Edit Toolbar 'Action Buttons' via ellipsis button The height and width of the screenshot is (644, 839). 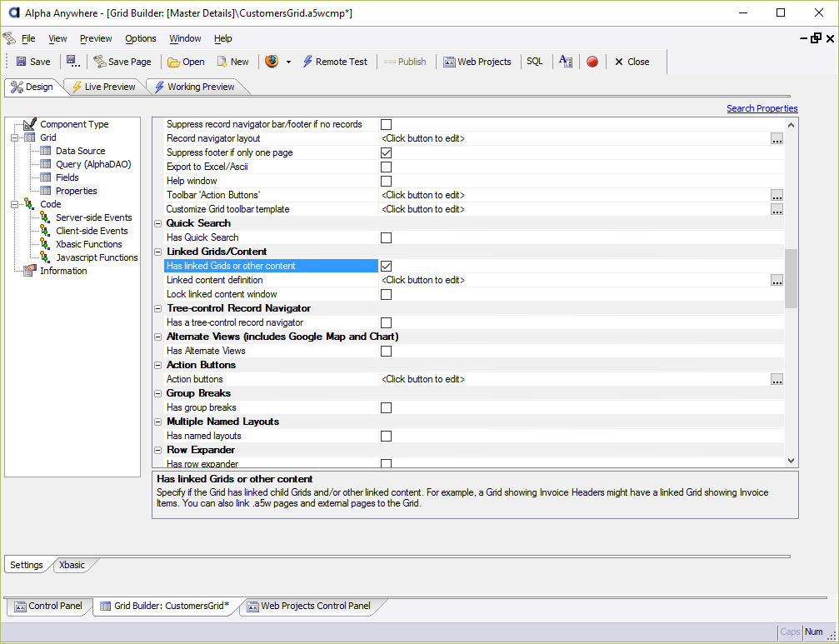tap(777, 195)
